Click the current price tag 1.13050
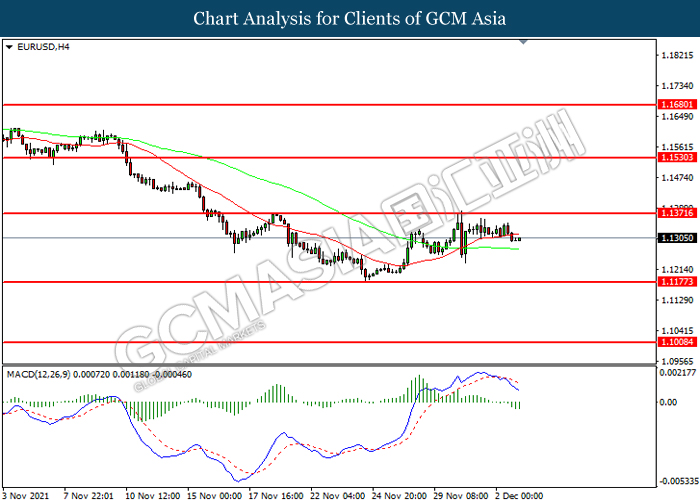The image size is (700, 500). coord(678,238)
